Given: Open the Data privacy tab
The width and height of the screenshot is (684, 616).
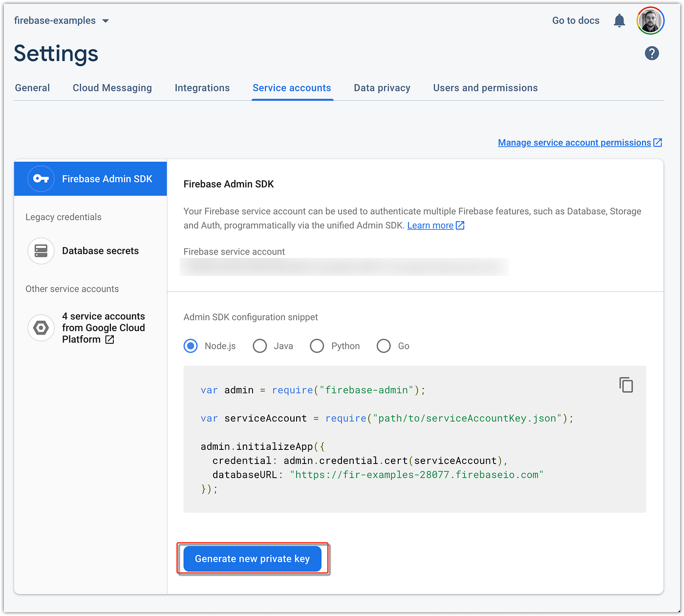Looking at the screenshot, I should (382, 88).
